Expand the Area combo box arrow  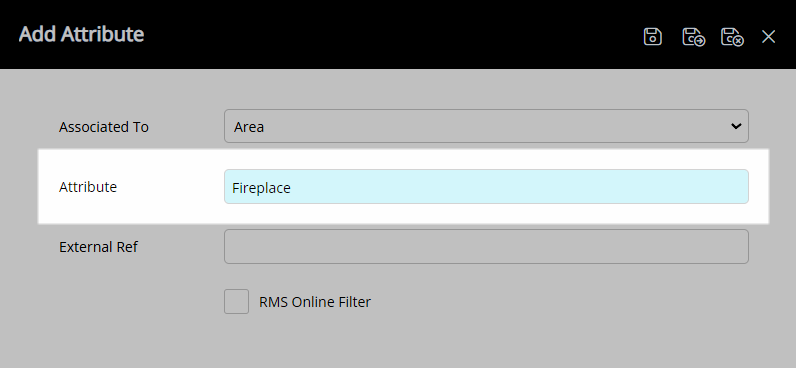pyautogui.click(x=736, y=126)
